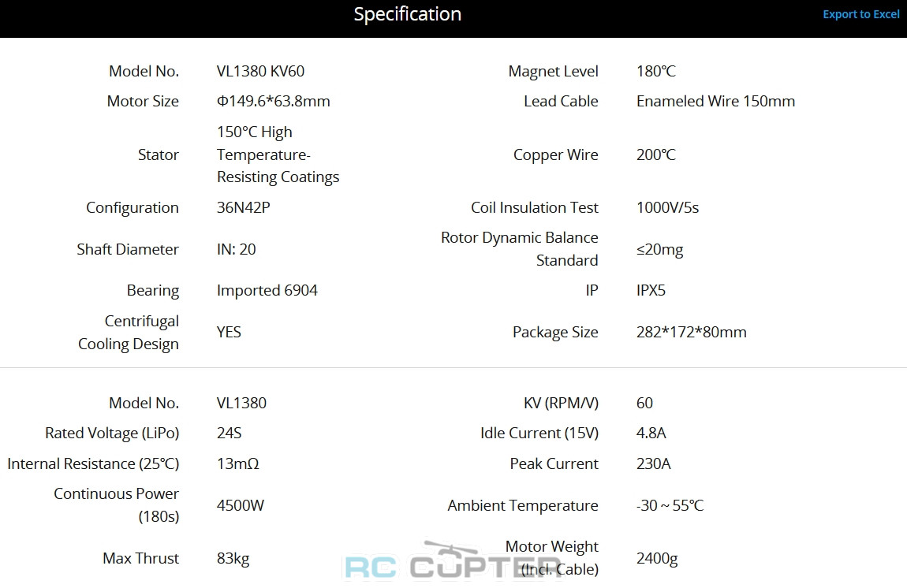Select the Φ149.6*63.8mm motor size value
The height and width of the screenshot is (588, 907).
273,101
